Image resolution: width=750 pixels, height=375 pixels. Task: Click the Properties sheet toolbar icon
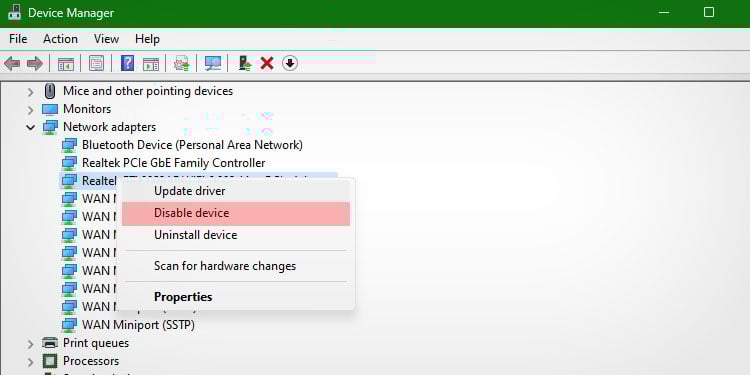coord(96,63)
